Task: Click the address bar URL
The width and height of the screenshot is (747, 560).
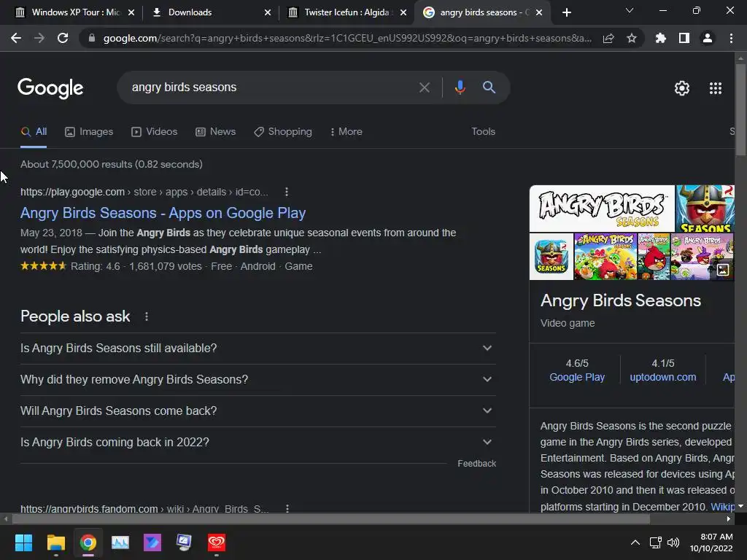Action: [347, 38]
